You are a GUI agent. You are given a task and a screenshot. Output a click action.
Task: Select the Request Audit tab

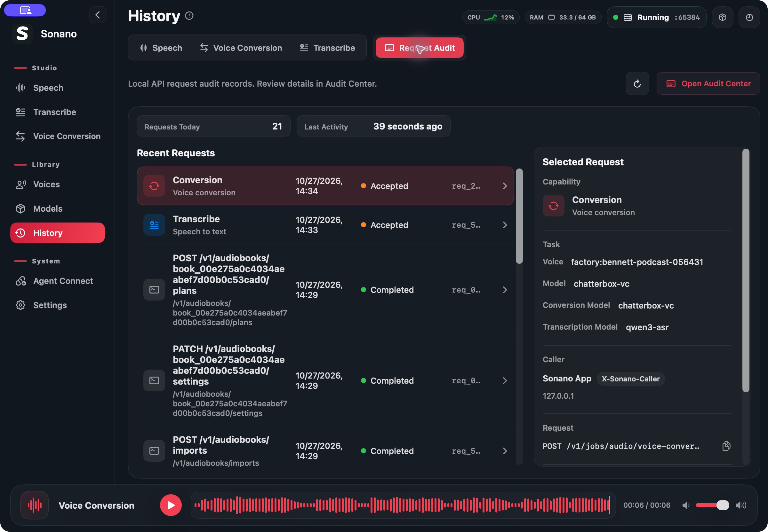[x=420, y=48]
